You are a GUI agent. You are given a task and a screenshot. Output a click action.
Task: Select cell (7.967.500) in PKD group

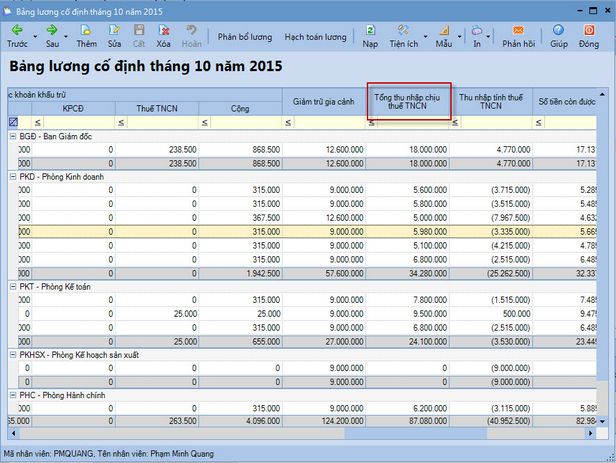(x=491, y=218)
